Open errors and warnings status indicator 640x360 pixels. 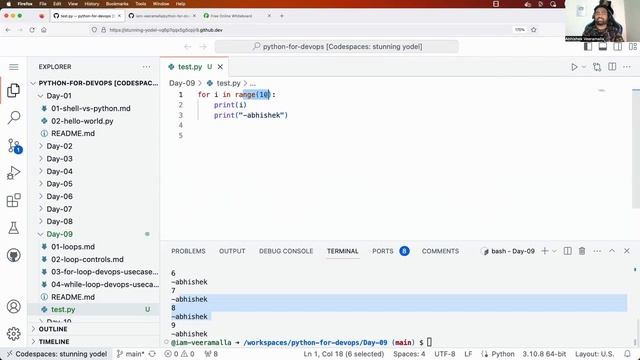pos(179,354)
